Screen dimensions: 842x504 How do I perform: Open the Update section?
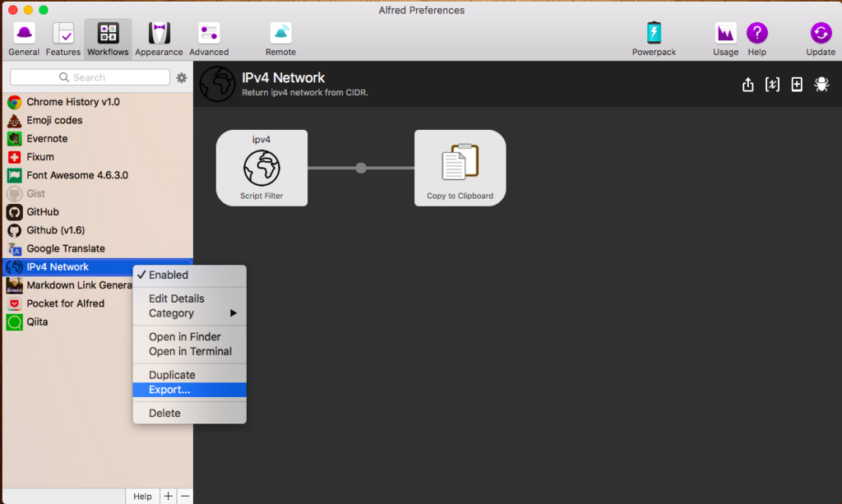pos(821,39)
